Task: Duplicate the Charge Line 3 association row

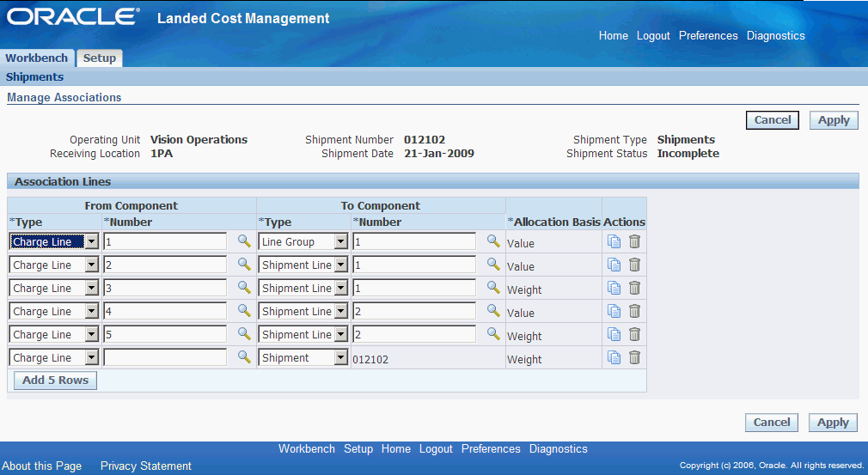Action: click(x=614, y=288)
